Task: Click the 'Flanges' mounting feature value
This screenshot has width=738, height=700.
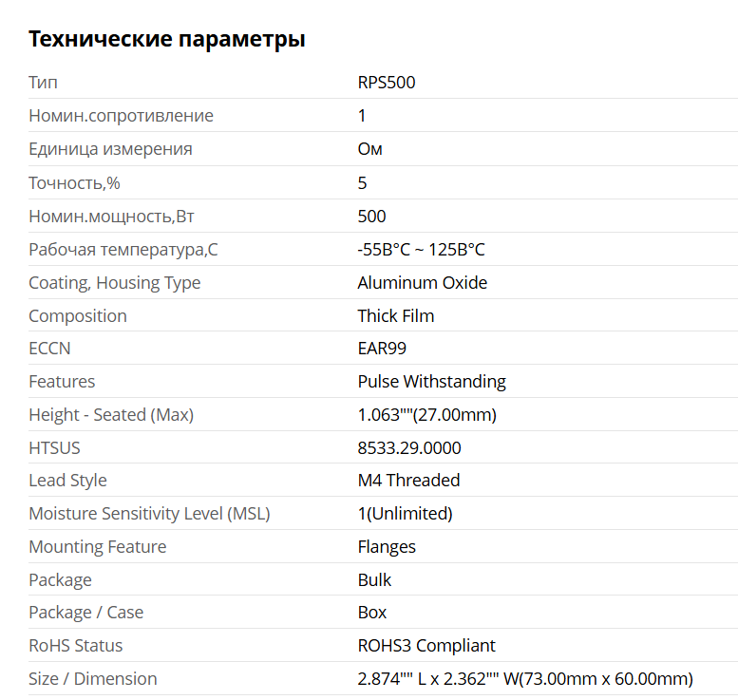Action: tap(387, 547)
